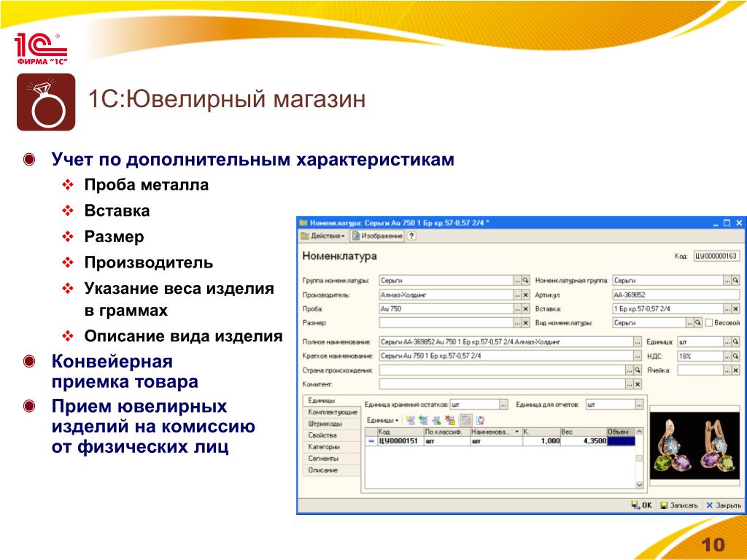
Task: Click the Вес cell 4,3500
Action: click(584, 441)
